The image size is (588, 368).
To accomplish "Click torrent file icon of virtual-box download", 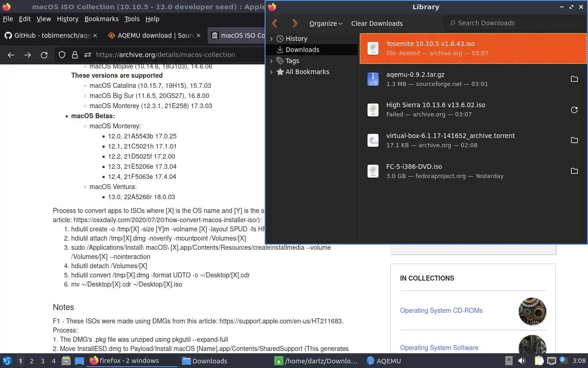I will (373, 140).
